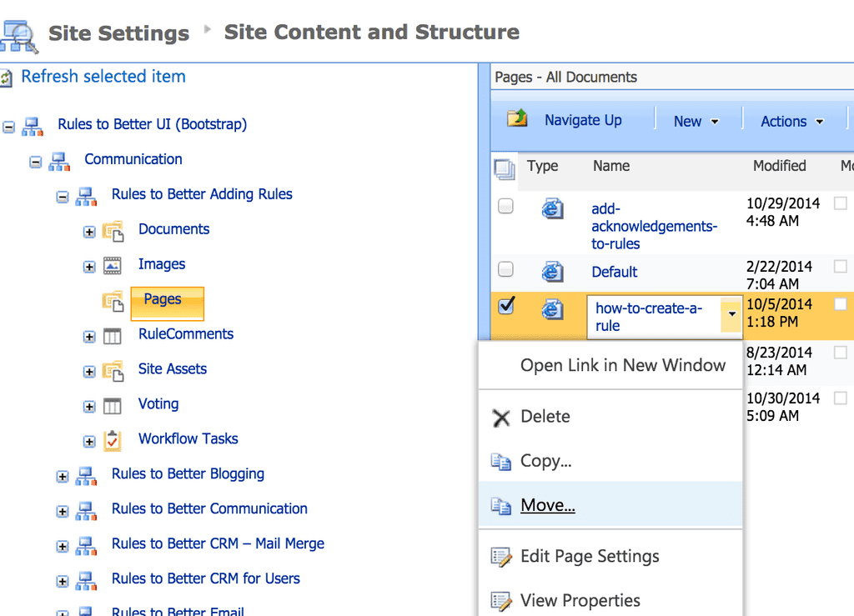Choose Move... from the context menu

[x=547, y=506]
